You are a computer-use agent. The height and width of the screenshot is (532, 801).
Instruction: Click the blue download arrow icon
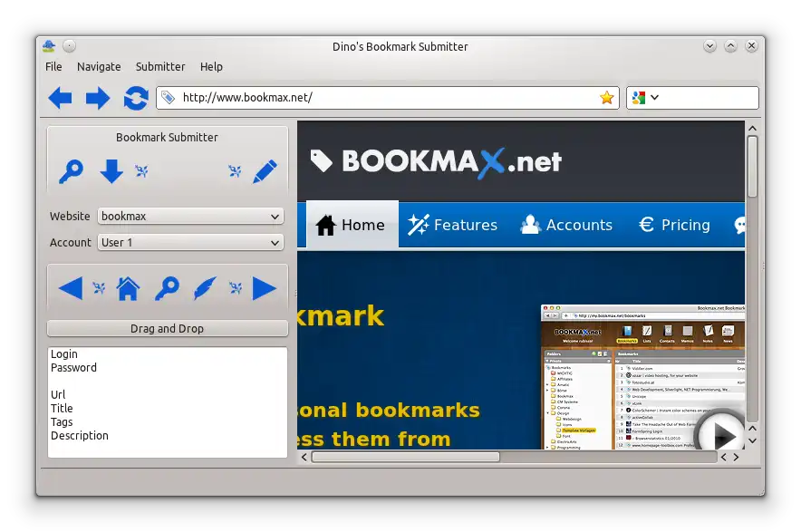(x=111, y=171)
